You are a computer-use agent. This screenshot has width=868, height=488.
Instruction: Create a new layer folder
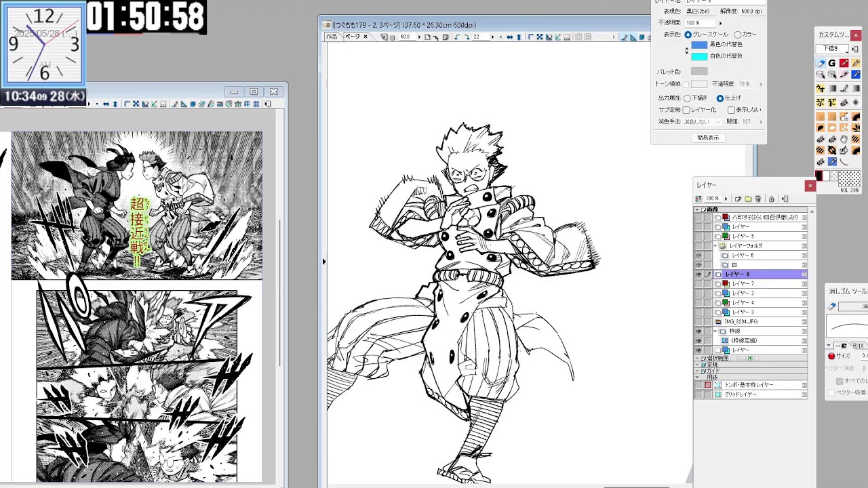tap(748, 199)
